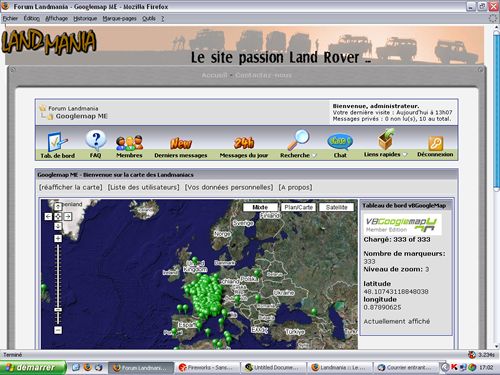
Task: Click the Liste des utilisateurs link
Action: (x=143, y=187)
